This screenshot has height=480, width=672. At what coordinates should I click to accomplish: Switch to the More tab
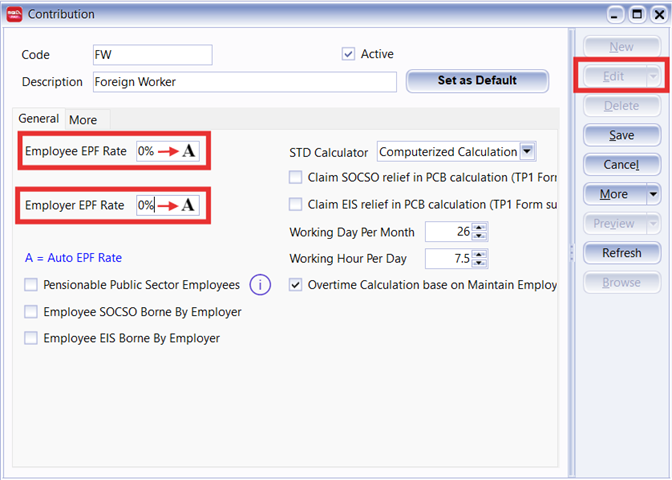point(83,120)
